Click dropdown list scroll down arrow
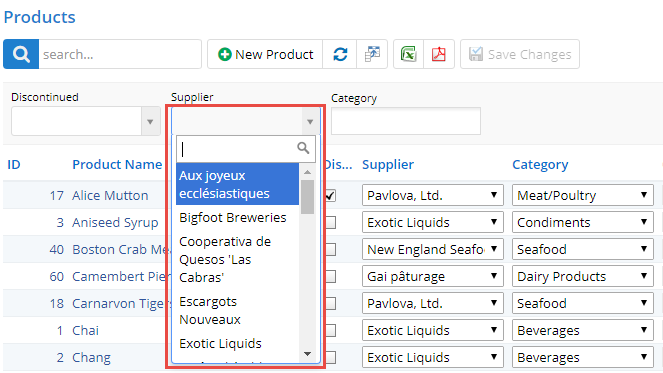 coord(307,354)
